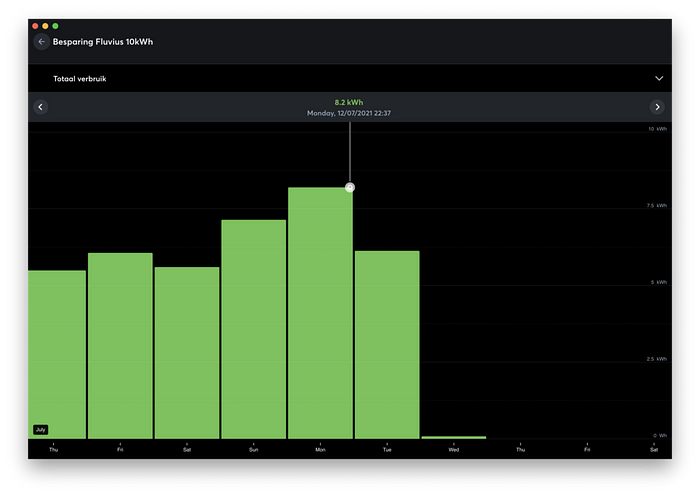
Task: Expand the Totaal verbruik chevron
Action: click(x=659, y=78)
